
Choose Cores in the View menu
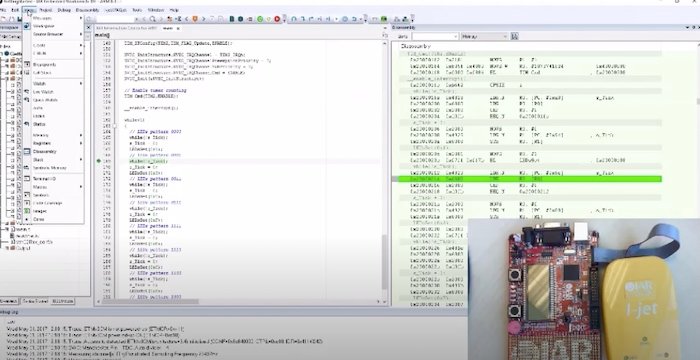pos(53,219)
